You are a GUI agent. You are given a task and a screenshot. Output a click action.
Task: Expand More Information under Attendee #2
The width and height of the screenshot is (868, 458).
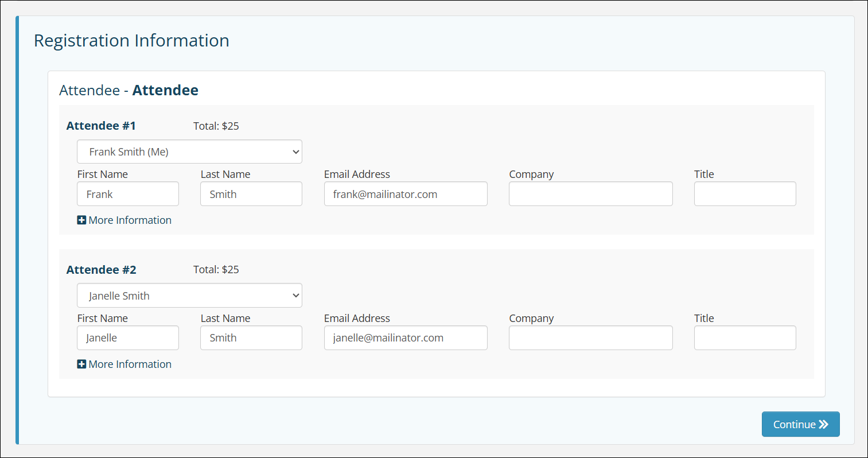click(x=129, y=364)
